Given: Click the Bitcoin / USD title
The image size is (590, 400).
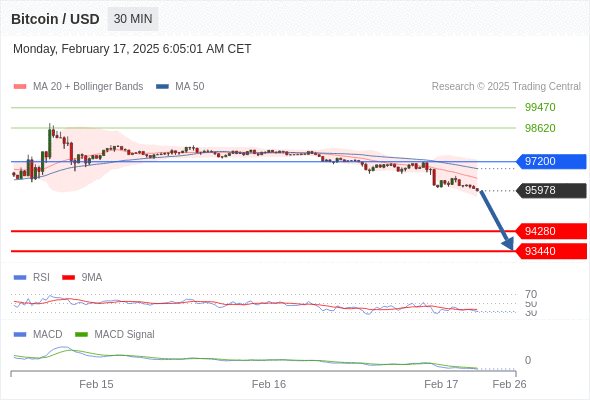Looking at the screenshot, I should 55,19.
